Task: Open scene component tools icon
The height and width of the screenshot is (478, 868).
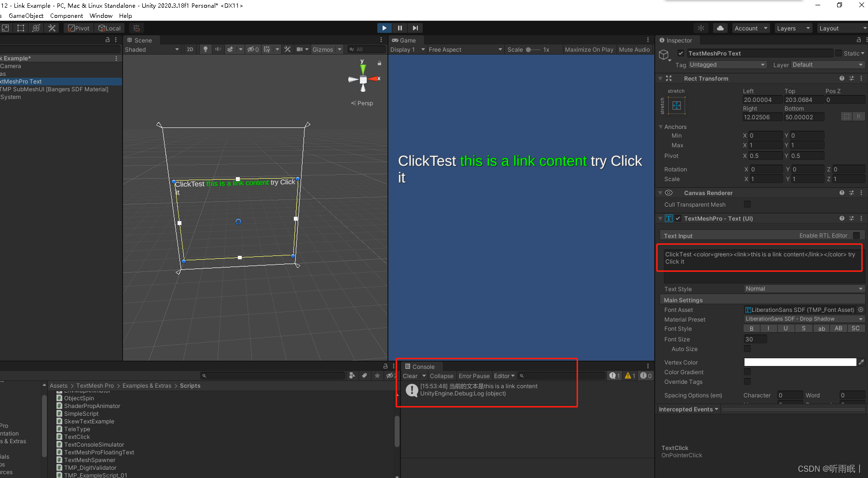Action: pyautogui.click(x=288, y=49)
